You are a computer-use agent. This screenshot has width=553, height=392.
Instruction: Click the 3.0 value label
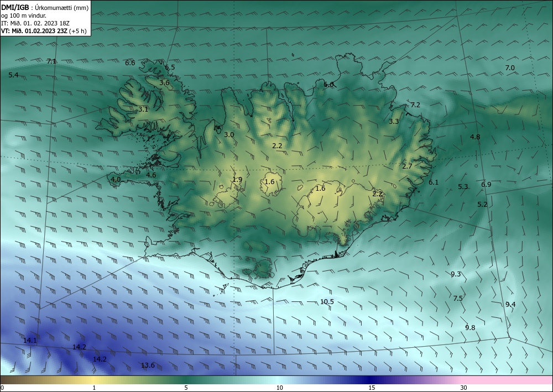[x=229, y=135]
